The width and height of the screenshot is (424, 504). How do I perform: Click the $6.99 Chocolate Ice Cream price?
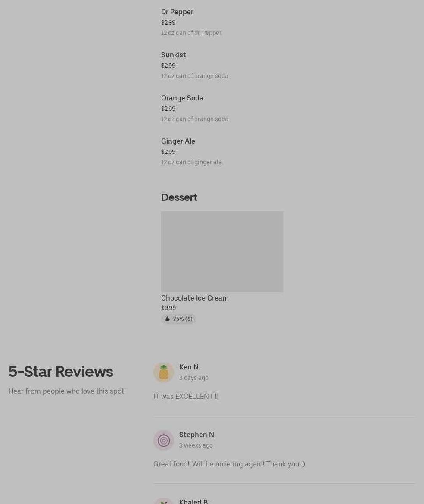pos(168,308)
